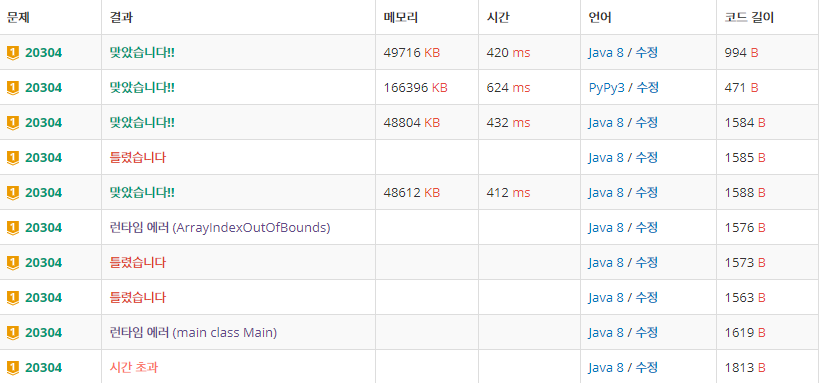Click the 412 ms time value
This screenshot has width=819, height=383.
508,192
